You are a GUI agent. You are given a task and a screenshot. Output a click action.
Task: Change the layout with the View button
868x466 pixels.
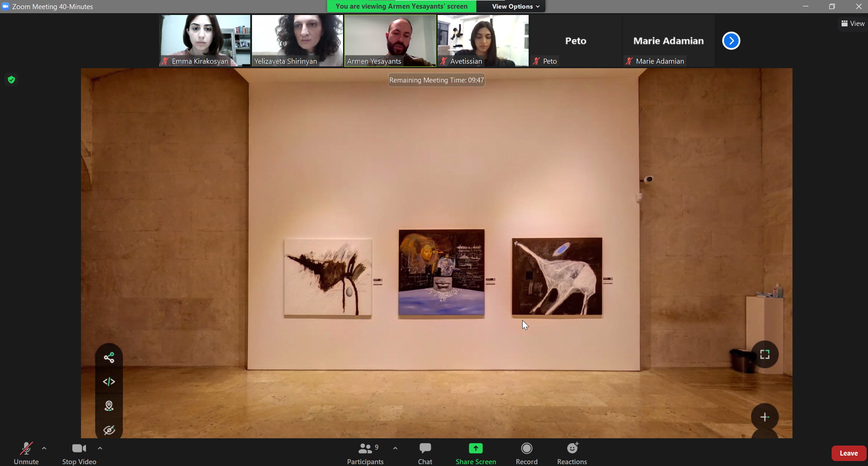click(853, 24)
